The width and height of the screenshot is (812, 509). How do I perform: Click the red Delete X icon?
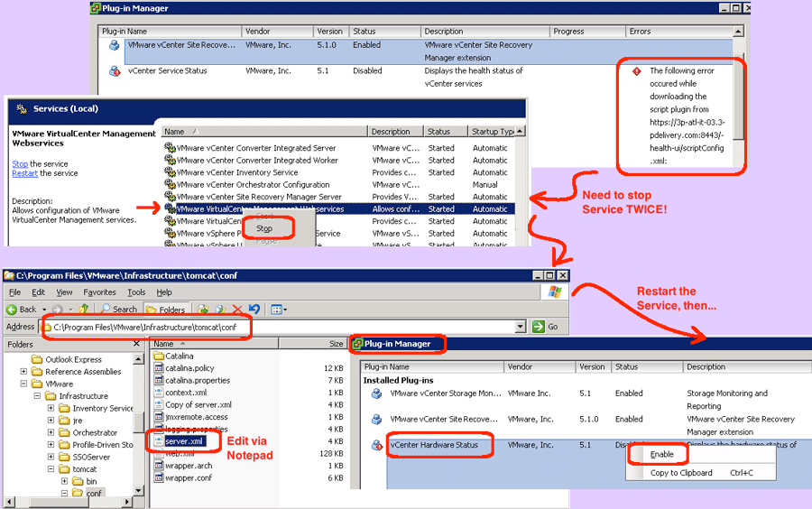(x=237, y=310)
